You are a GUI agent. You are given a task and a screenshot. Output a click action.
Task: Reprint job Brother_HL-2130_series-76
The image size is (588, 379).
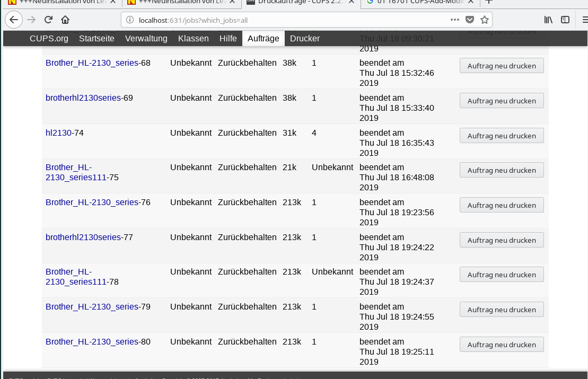502,205
